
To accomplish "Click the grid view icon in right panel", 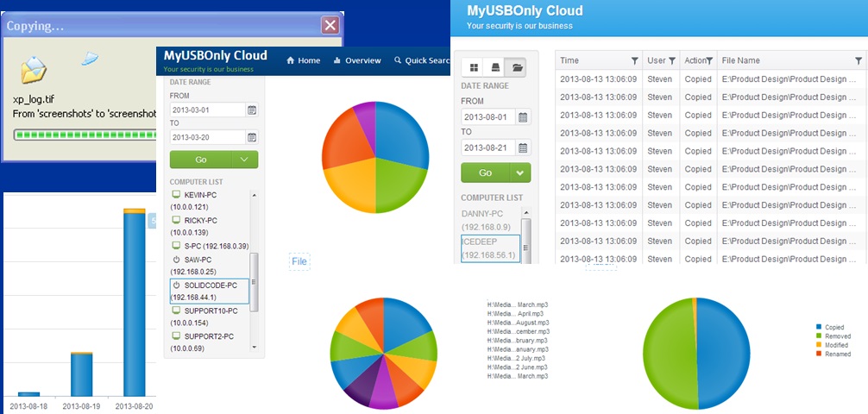I will coord(474,67).
